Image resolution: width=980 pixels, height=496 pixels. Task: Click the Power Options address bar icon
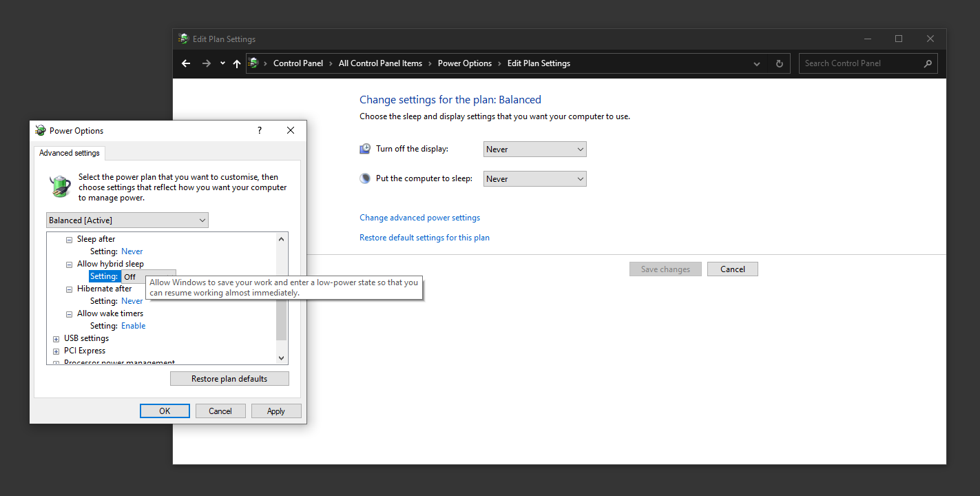coord(253,63)
